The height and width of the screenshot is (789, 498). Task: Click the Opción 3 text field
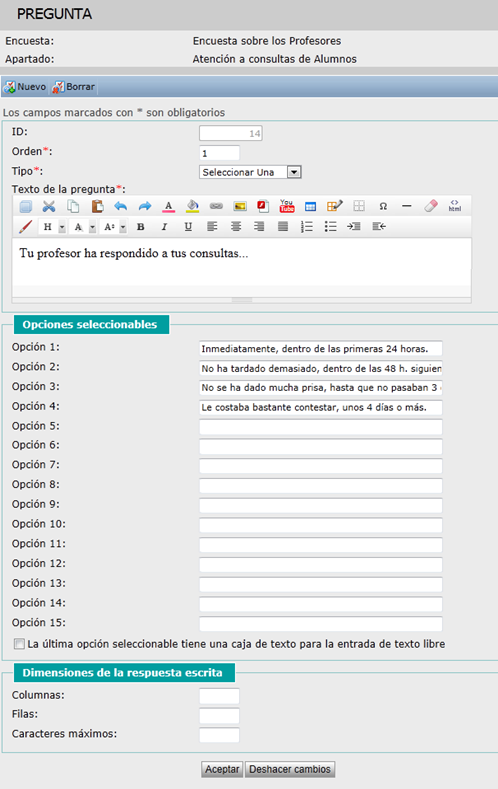(320, 388)
